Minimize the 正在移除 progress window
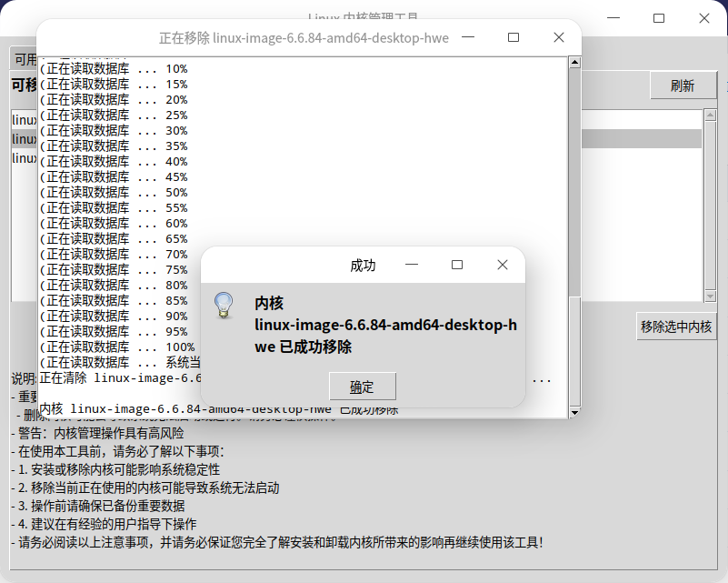This screenshot has height=583, width=728. tap(468, 37)
